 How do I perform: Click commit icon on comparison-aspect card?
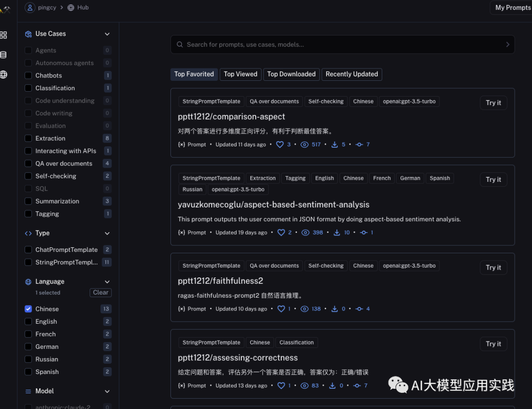pyautogui.click(x=359, y=144)
